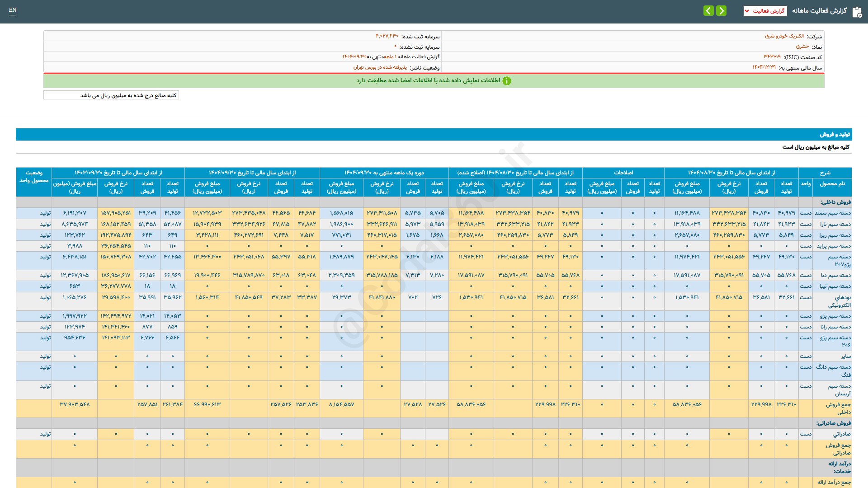
Task: Click the فروش داخلی section row
Action: pos(835,202)
